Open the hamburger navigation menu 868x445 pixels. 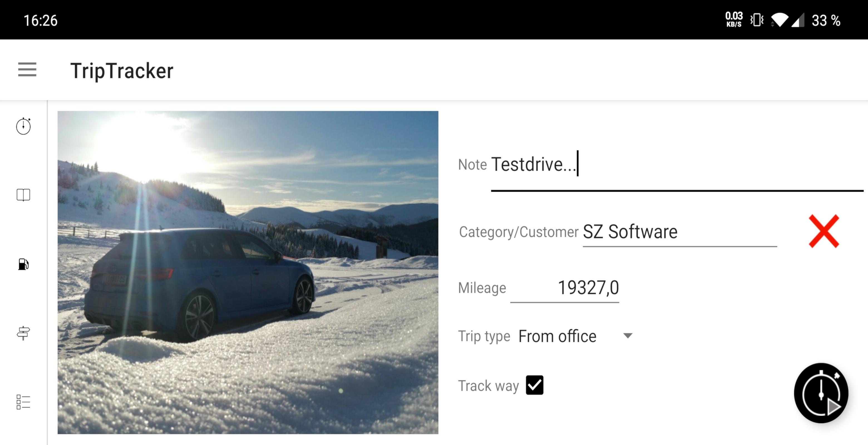coord(27,70)
